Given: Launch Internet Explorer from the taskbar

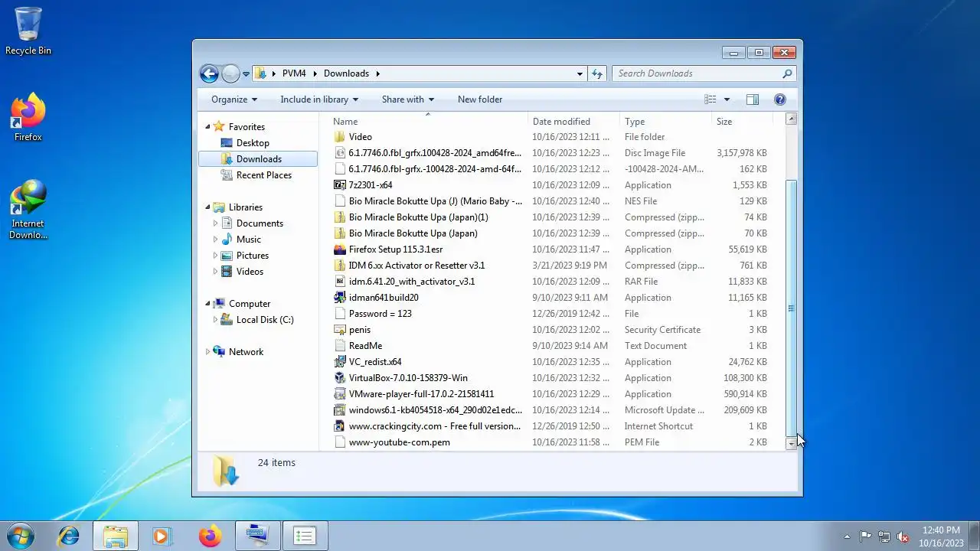Looking at the screenshot, I should pyautogui.click(x=68, y=536).
